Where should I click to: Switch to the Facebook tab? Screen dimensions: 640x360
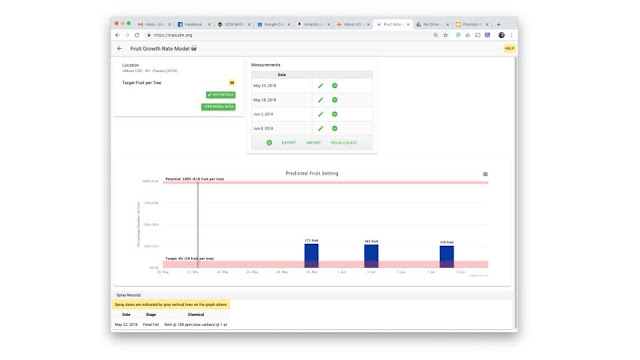pyautogui.click(x=194, y=24)
